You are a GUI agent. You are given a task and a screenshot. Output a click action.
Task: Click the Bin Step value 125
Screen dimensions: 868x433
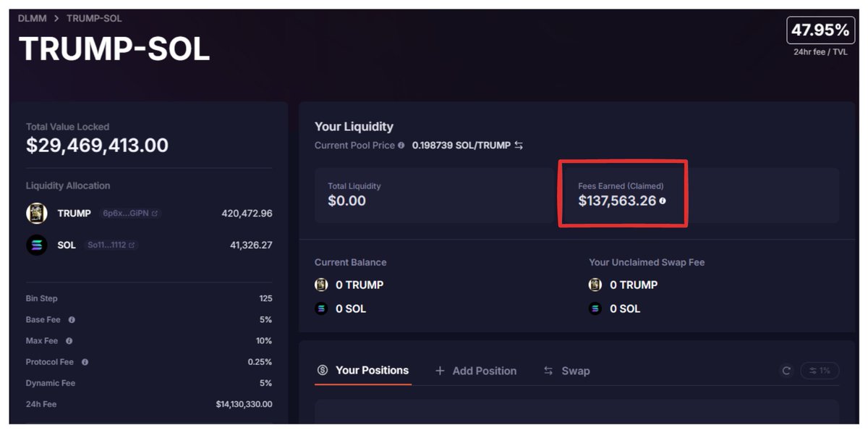[265, 298]
